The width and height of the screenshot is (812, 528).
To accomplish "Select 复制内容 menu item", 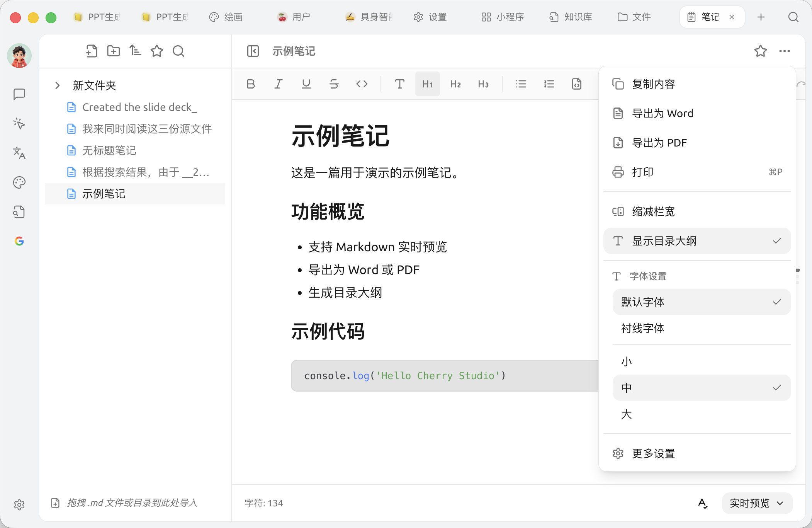I will tap(697, 84).
